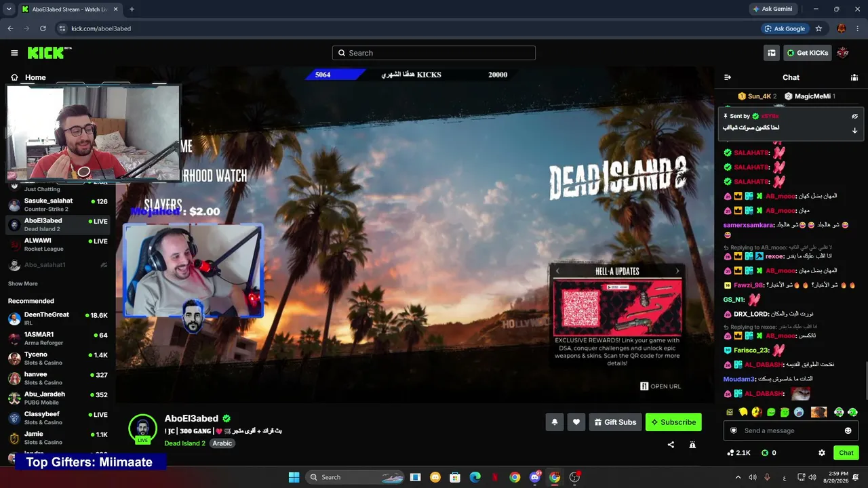Screen dimensions: 868x488
Task: Click username Fawzi_98 in chat
Action: [749, 285]
